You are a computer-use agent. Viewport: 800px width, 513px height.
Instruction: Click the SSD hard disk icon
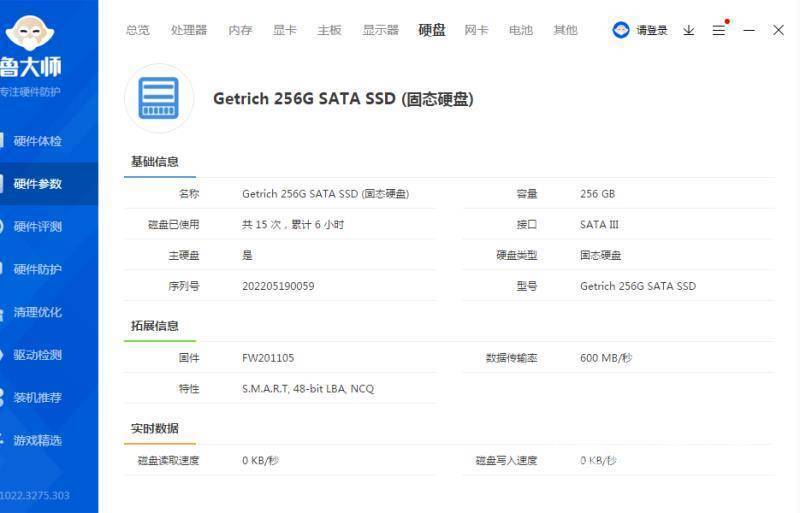tap(159, 98)
